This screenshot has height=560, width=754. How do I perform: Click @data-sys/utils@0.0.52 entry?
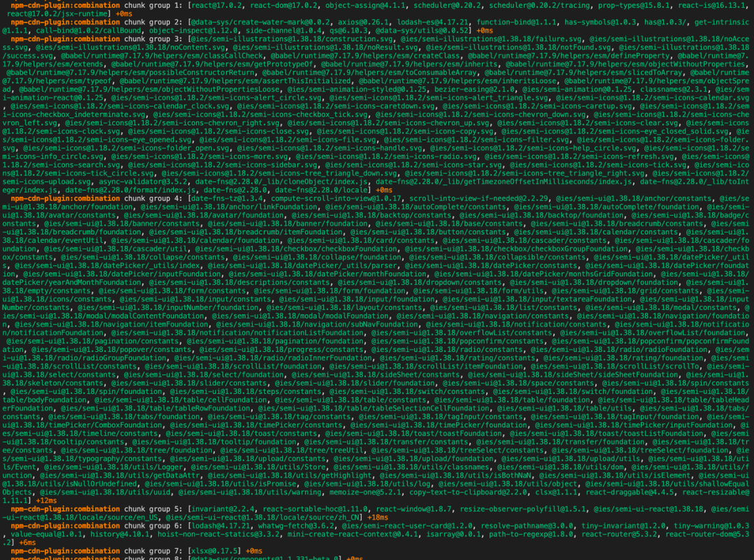pos(421,30)
